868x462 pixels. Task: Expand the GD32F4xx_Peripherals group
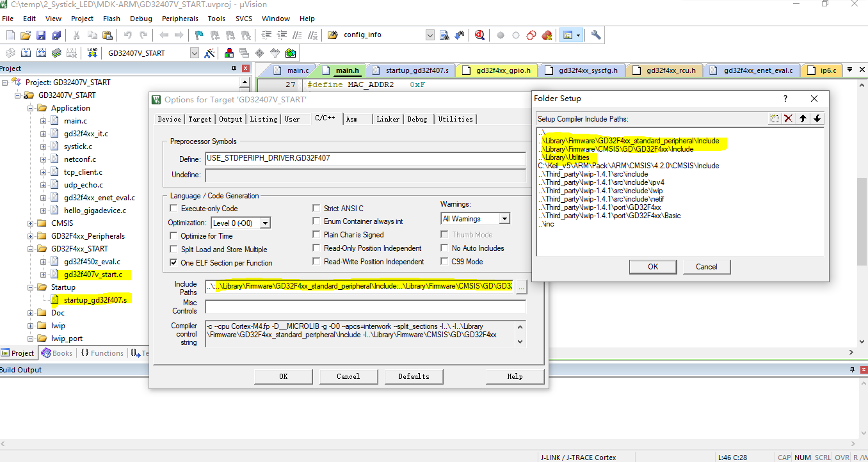click(x=31, y=236)
